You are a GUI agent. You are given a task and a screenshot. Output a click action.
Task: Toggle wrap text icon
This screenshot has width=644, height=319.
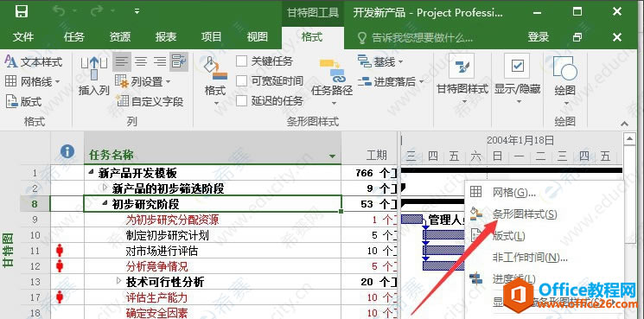[179, 62]
